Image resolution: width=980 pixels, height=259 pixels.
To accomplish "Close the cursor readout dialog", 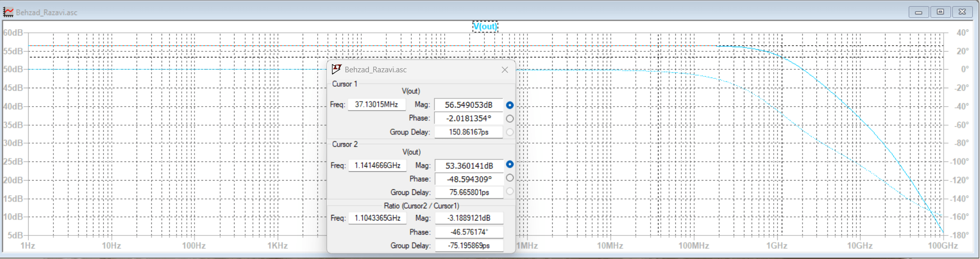I will coord(505,70).
